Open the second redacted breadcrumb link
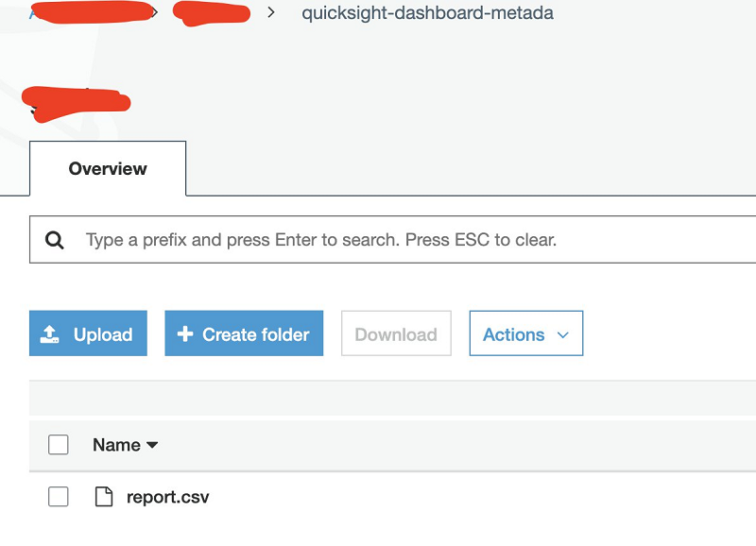This screenshot has width=756, height=546. [x=212, y=13]
